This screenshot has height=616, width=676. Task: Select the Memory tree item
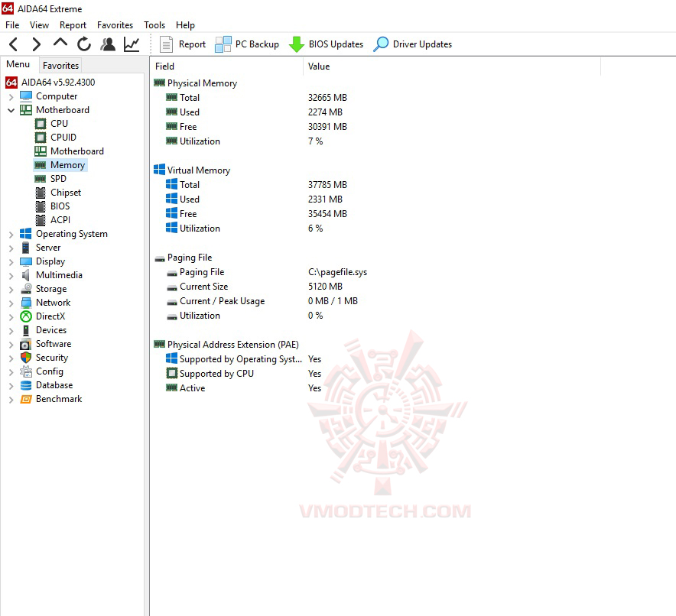point(68,165)
